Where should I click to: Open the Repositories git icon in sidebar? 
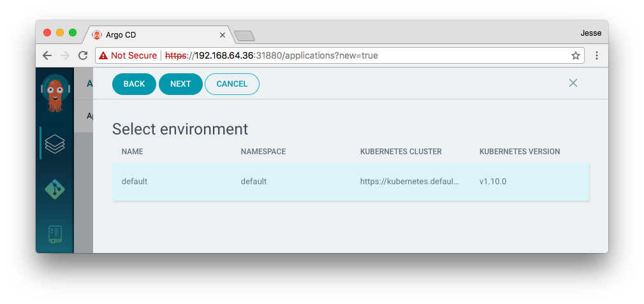55,189
